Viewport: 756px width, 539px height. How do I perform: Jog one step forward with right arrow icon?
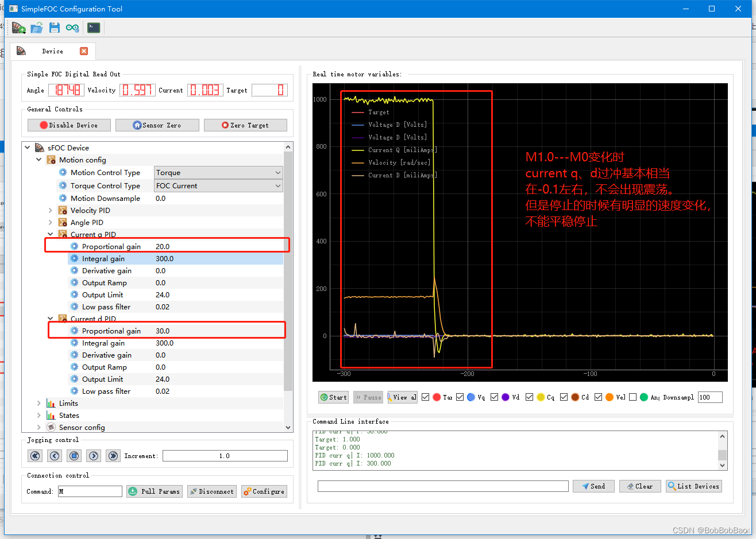(x=94, y=456)
